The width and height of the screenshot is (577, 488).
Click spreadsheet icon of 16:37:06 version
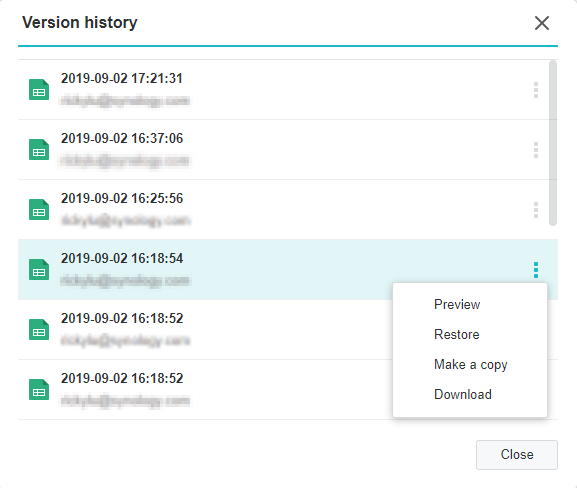point(39,149)
